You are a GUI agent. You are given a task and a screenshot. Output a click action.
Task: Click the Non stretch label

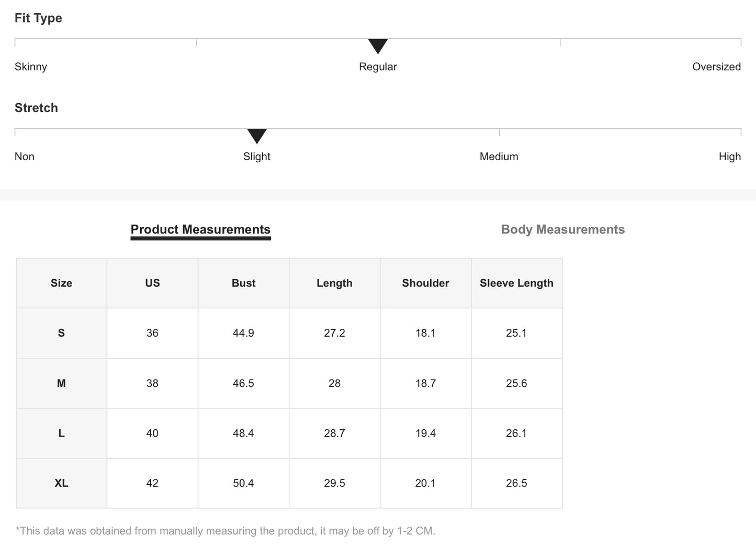25,157
